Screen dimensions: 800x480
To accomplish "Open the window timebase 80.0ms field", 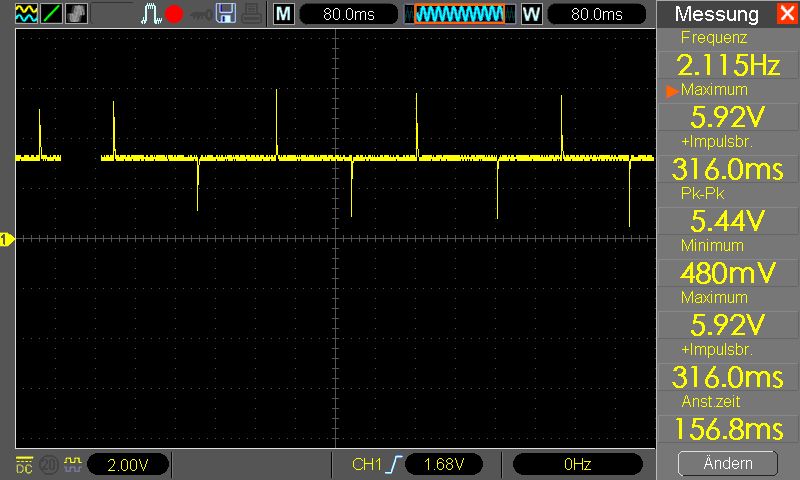I will pyautogui.click(x=596, y=14).
